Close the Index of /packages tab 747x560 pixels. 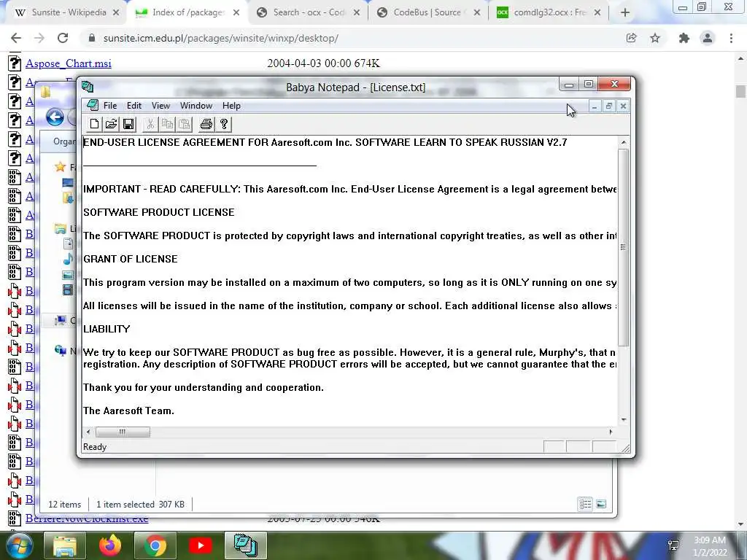[236, 13]
